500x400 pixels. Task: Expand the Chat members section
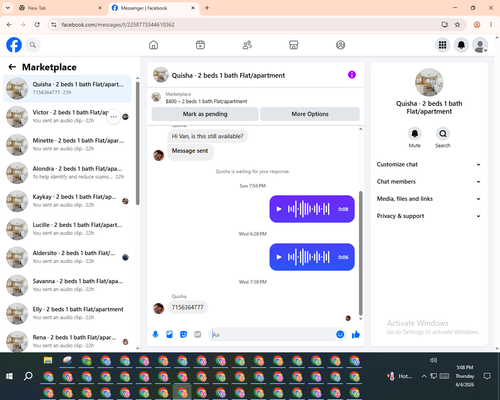[429, 182]
